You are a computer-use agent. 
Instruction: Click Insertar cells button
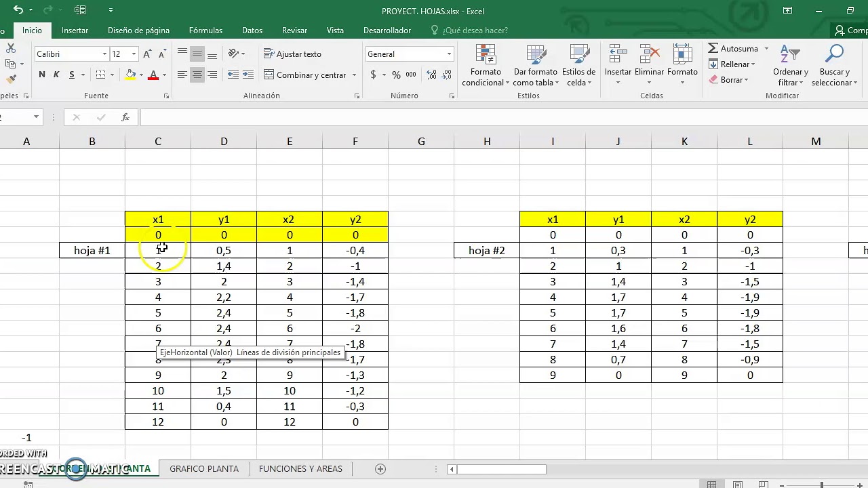pyautogui.click(x=618, y=66)
